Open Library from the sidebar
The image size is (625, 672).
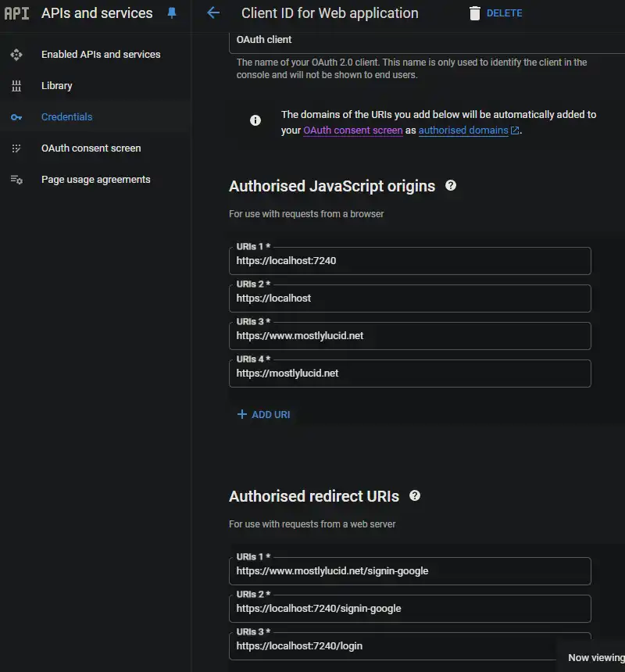click(x=55, y=85)
